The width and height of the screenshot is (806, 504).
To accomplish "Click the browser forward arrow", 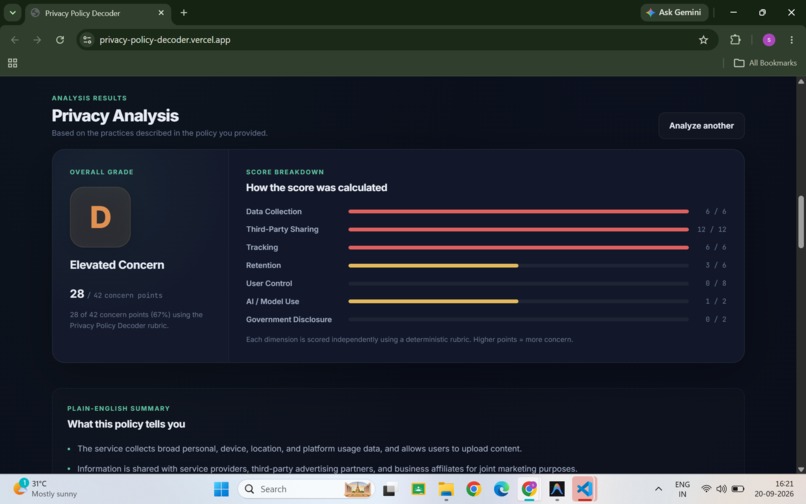I will [x=37, y=40].
